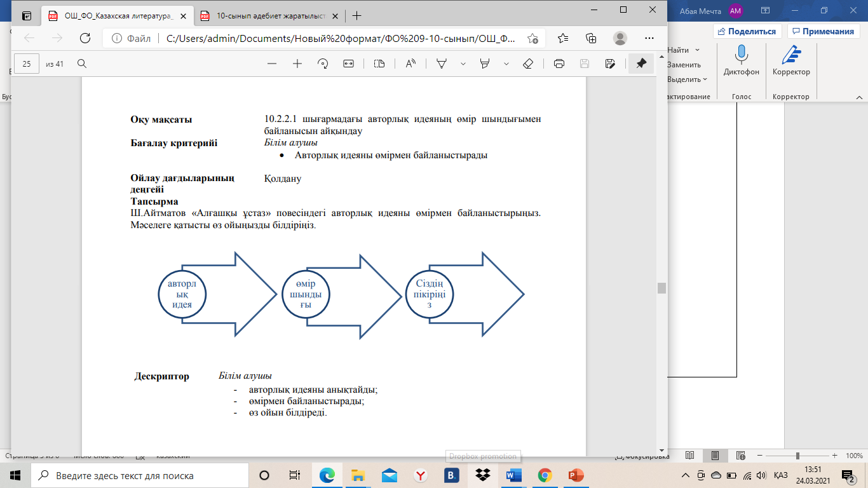Open Task View on taskbar
The width and height of the screenshot is (868, 488).
[x=295, y=475]
